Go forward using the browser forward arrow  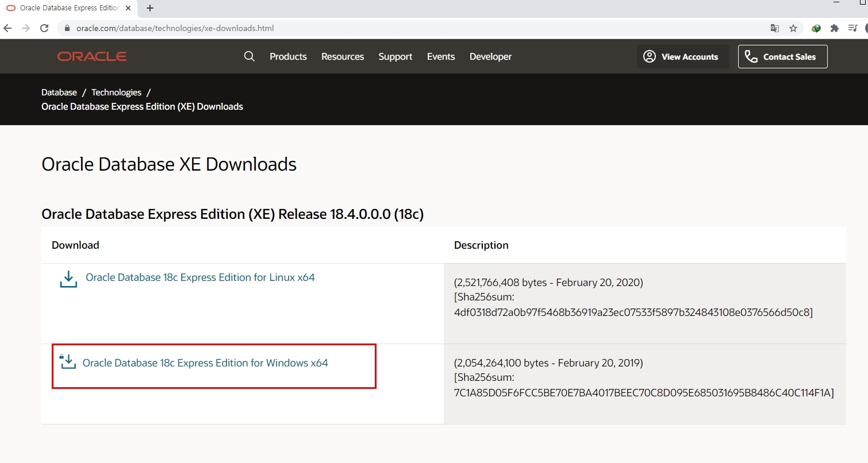click(26, 28)
